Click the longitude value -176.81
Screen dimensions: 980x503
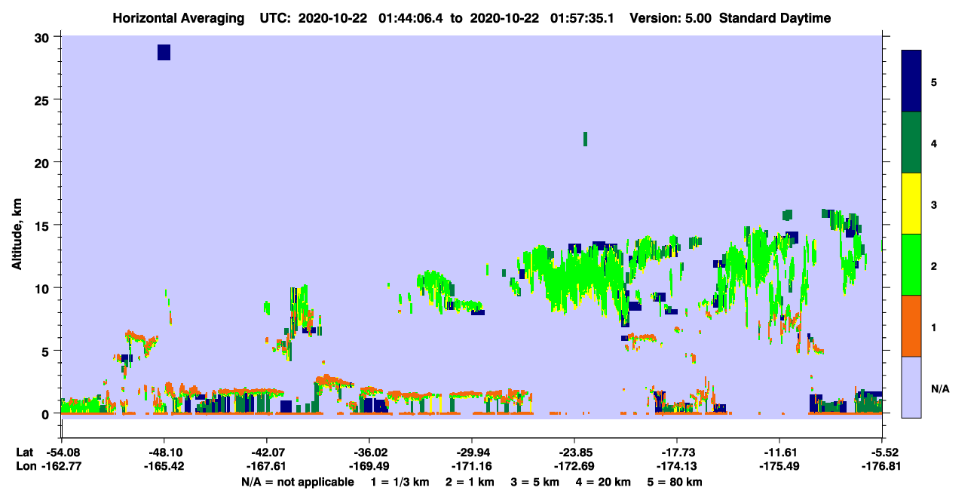[882, 467]
